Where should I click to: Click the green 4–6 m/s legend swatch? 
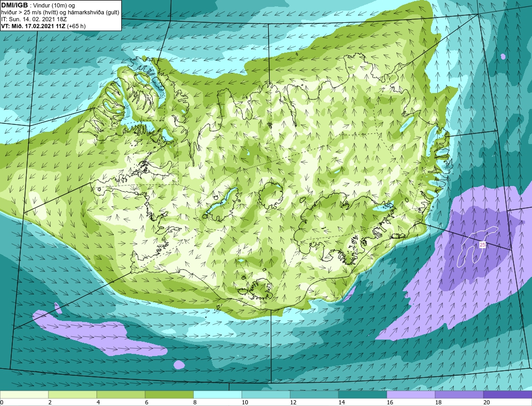121,394
